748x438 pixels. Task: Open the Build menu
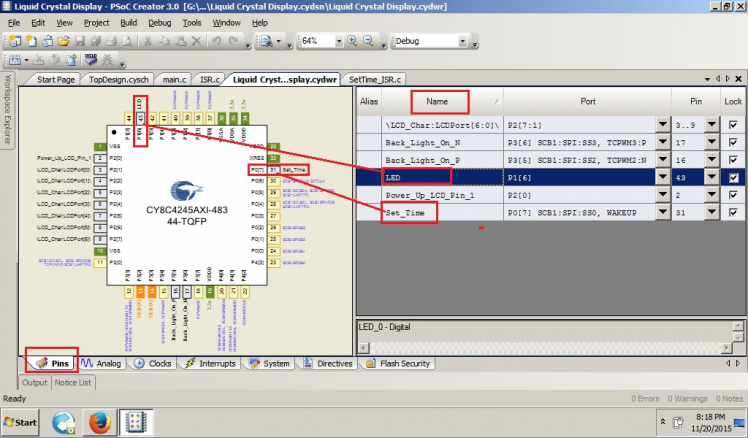coord(130,22)
